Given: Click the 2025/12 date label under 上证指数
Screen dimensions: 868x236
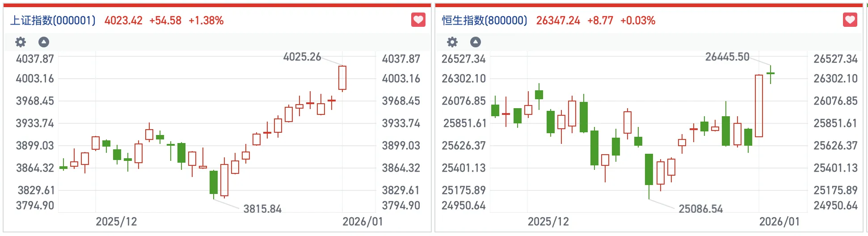Looking at the screenshot, I should (116, 222).
